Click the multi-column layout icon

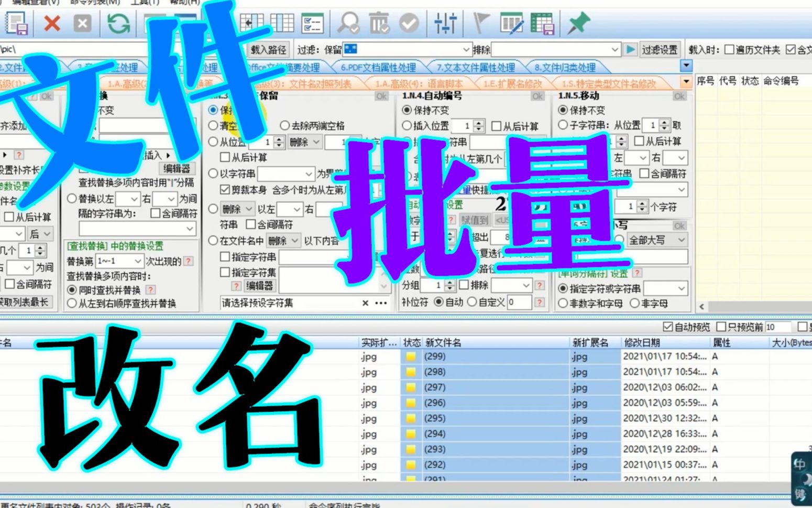click(282, 23)
